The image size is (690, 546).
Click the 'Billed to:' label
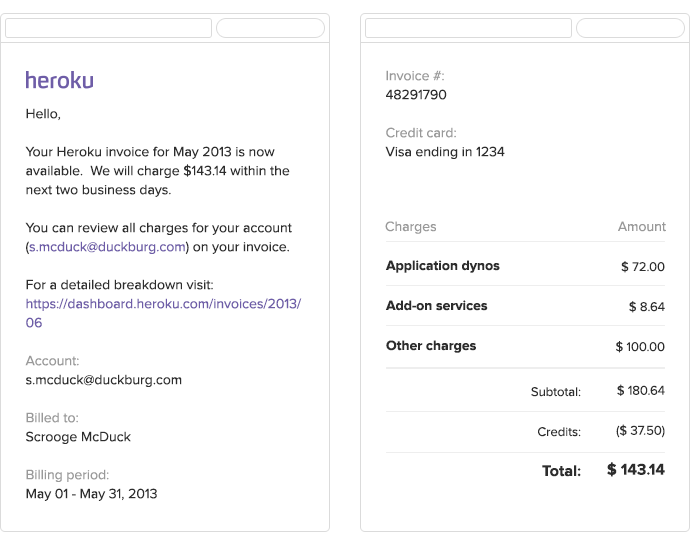click(x=52, y=418)
